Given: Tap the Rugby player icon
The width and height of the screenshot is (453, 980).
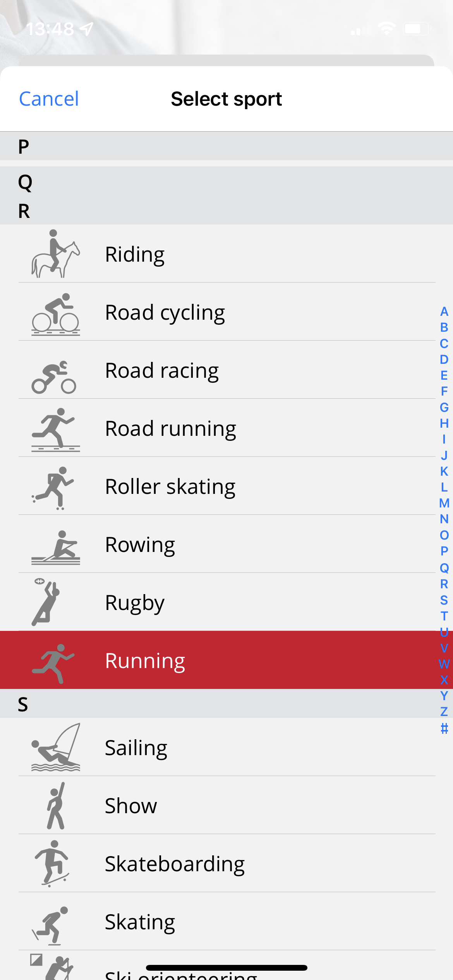Looking at the screenshot, I should [x=46, y=602].
